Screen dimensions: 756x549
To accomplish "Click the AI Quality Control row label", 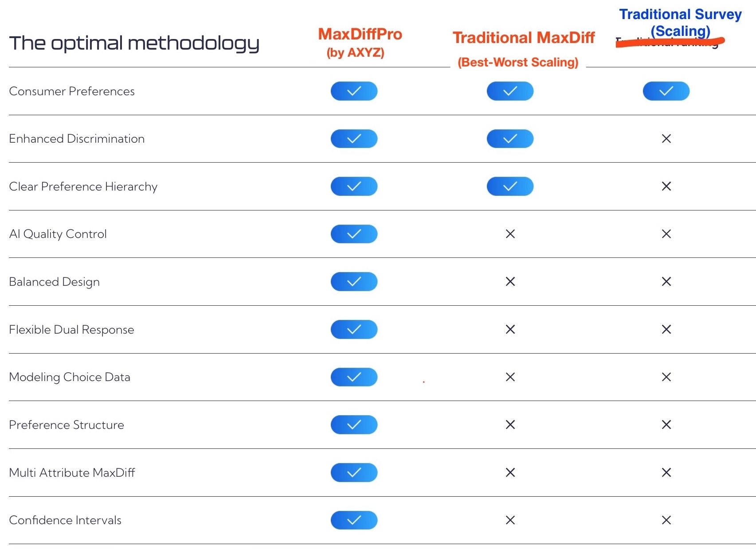I will click(x=58, y=234).
